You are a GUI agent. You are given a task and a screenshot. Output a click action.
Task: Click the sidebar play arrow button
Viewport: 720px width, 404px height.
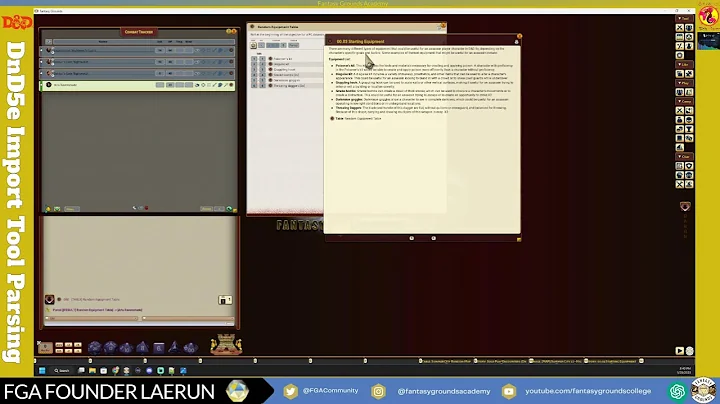680,351
